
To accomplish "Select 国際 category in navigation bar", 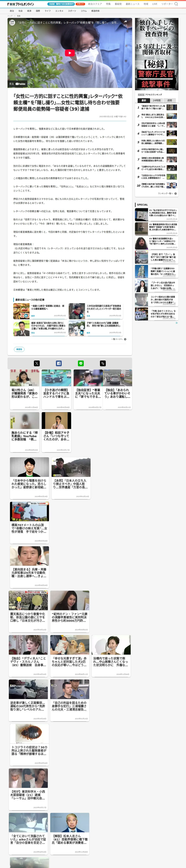I will coord(38,11).
